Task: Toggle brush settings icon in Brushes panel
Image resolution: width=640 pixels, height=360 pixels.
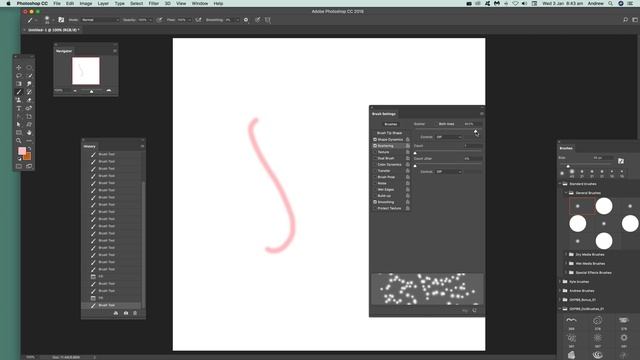Action: point(621,161)
